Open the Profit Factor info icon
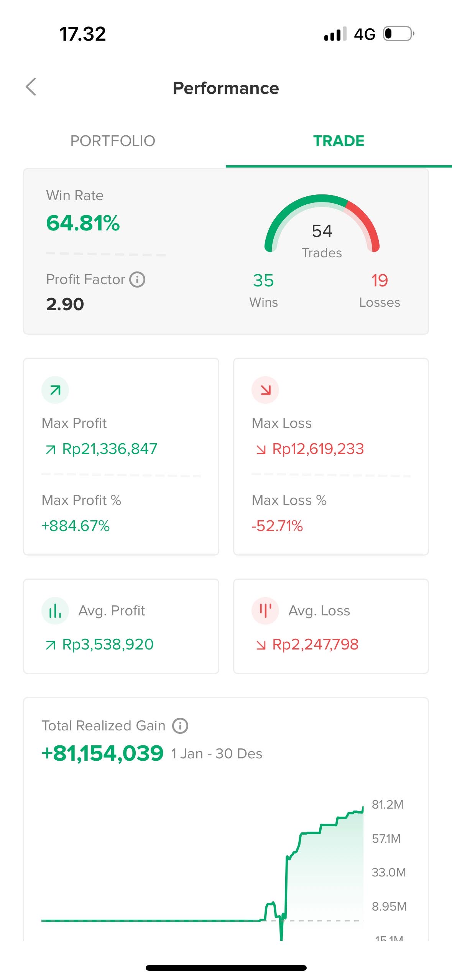The height and width of the screenshot is (980, 452). tap(137, 280)
